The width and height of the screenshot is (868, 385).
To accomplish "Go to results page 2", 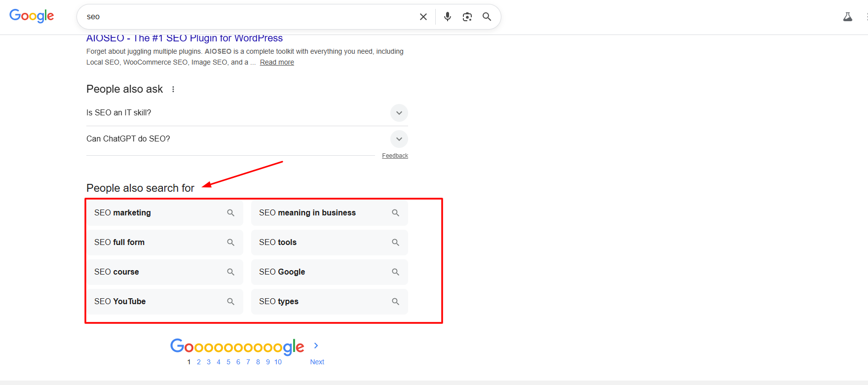I will (199, 362).
